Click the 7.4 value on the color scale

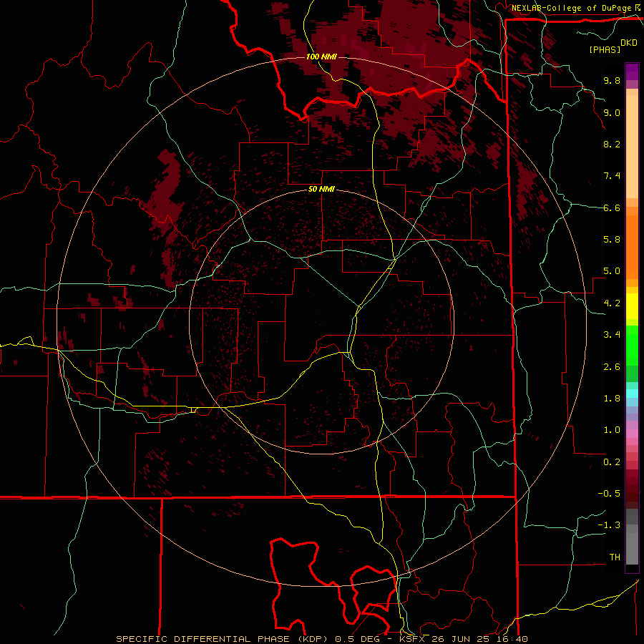coord(612,176)
